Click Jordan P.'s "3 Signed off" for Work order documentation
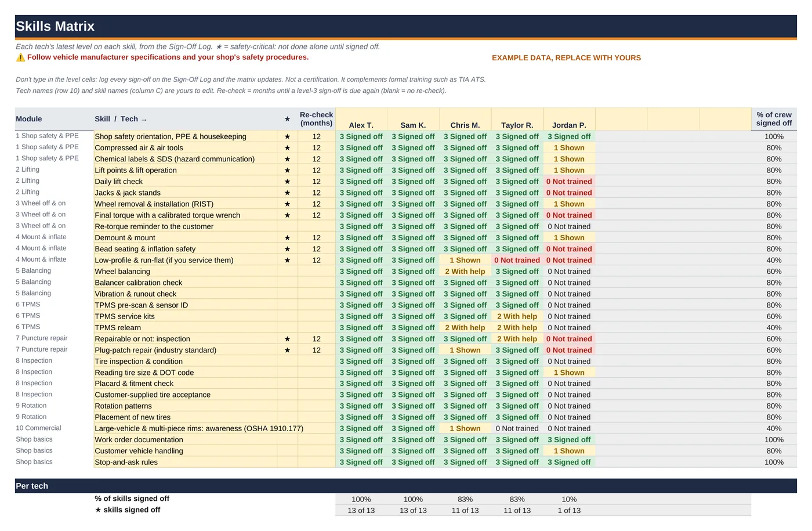Screen dimensions: 812x531 [x=569, y=440]
